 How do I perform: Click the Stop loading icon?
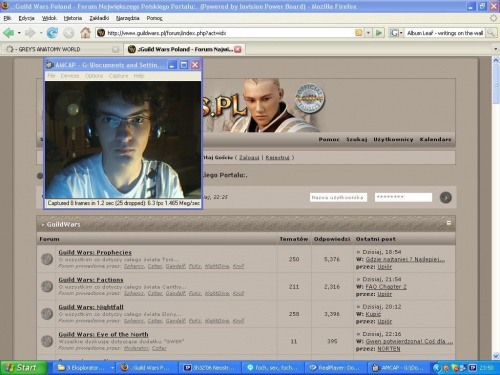pos(69,33)
